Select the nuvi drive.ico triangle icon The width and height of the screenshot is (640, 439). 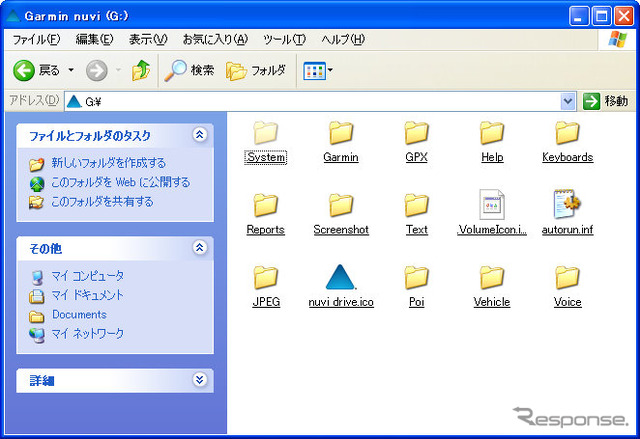pos(340,277)
